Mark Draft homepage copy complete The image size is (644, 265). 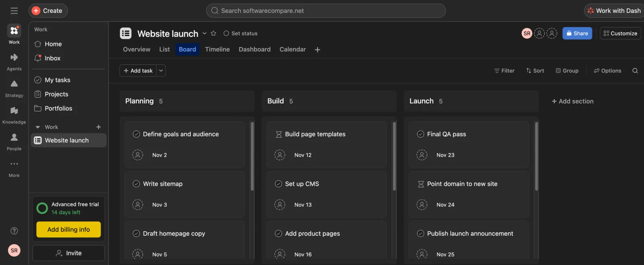(x=136, y=234)
